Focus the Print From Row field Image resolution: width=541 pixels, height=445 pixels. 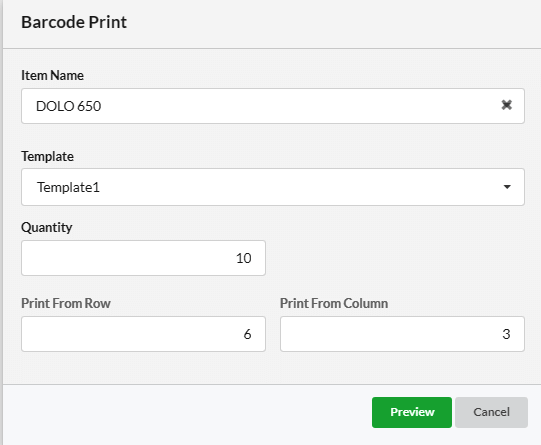point(144,334)
